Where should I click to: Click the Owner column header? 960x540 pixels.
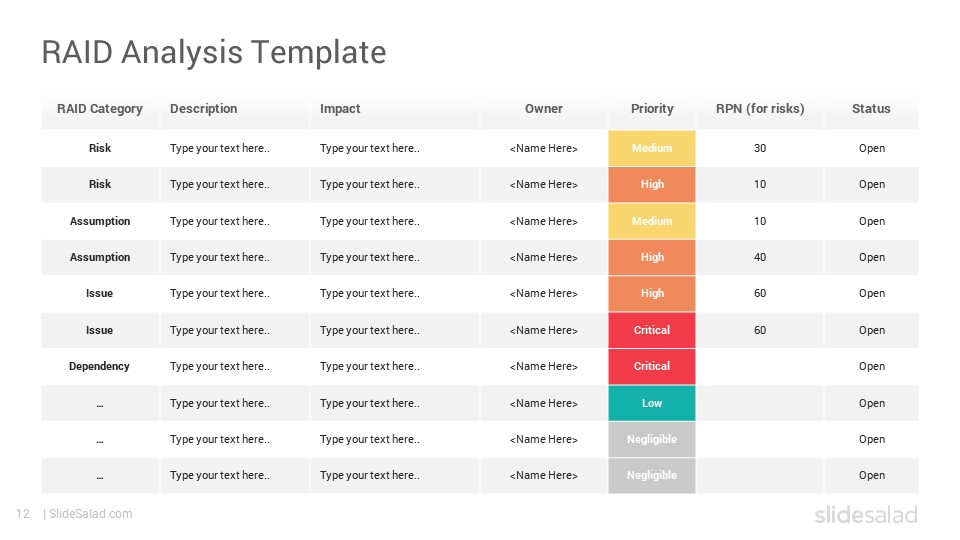tap(543, 109)
